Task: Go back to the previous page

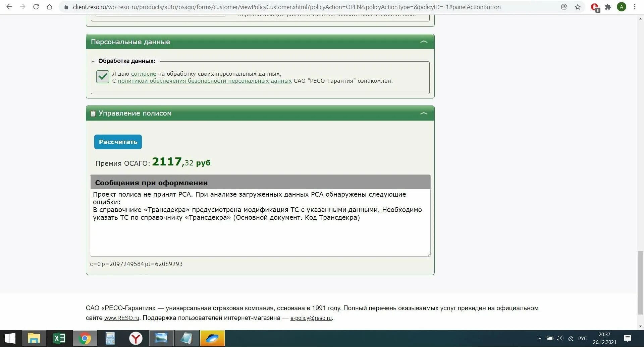Action: (x=9, y=7)
